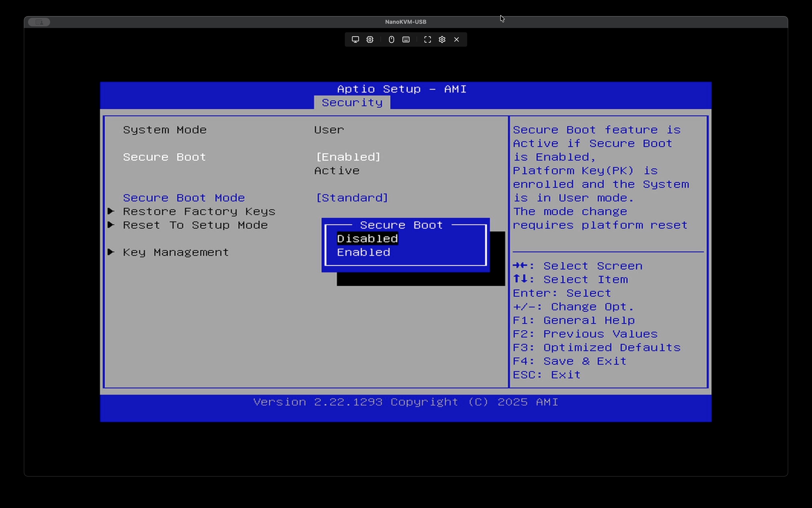Open the Key Management submenu
Screen dimensions: 812x508
point(176,252)
